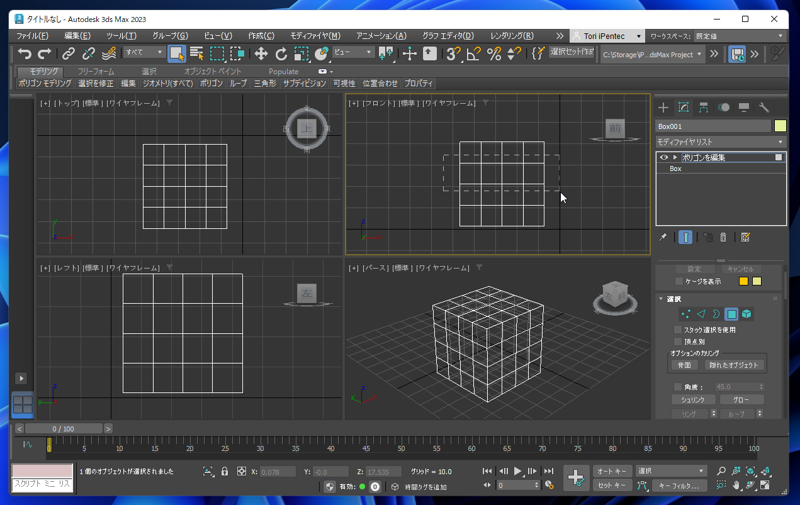The height and width of the screenshot is (505, 800).
Task: Activate the Select Object tool
Action: 177,54
